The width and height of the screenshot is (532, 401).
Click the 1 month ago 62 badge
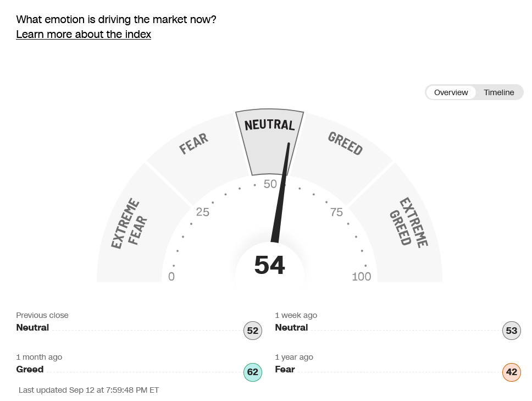pyautogui.click(x=252, y=372)
